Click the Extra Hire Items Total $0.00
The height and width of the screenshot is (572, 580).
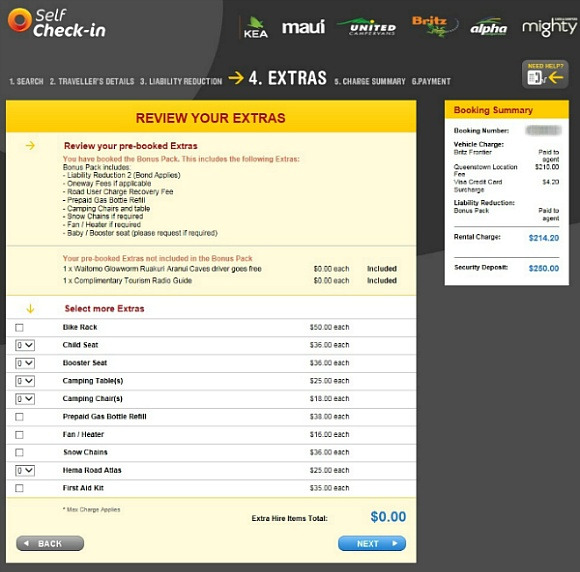388,517
